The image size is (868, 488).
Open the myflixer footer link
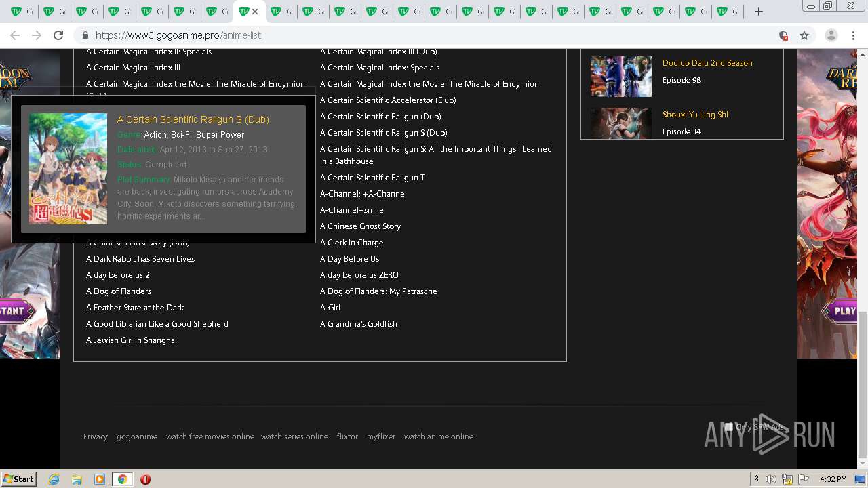(381, 436)
